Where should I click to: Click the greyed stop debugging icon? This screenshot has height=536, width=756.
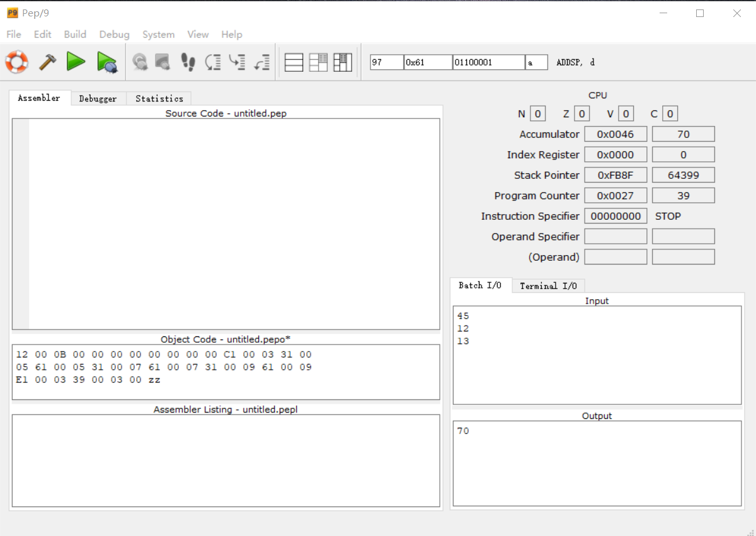point(163,62)
